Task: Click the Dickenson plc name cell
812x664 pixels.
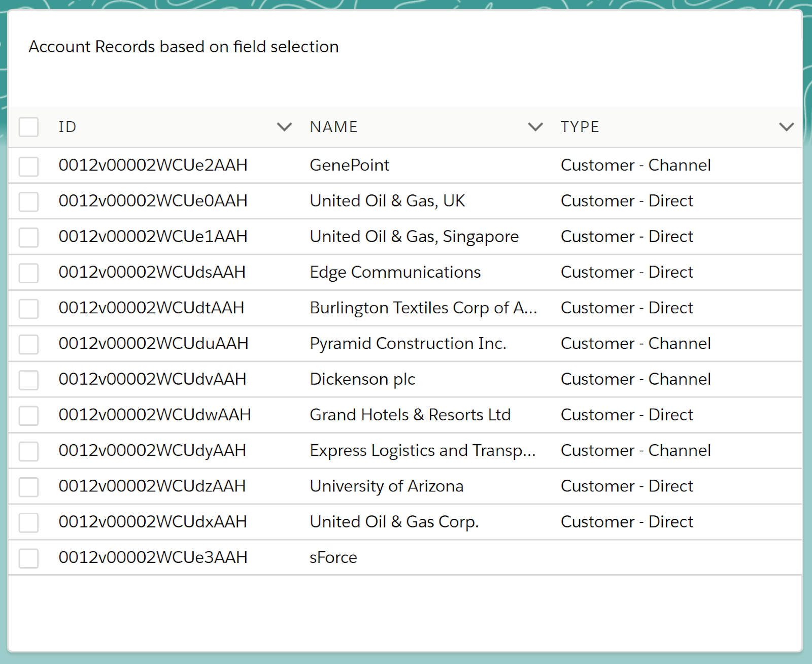Action: point(362,379)
